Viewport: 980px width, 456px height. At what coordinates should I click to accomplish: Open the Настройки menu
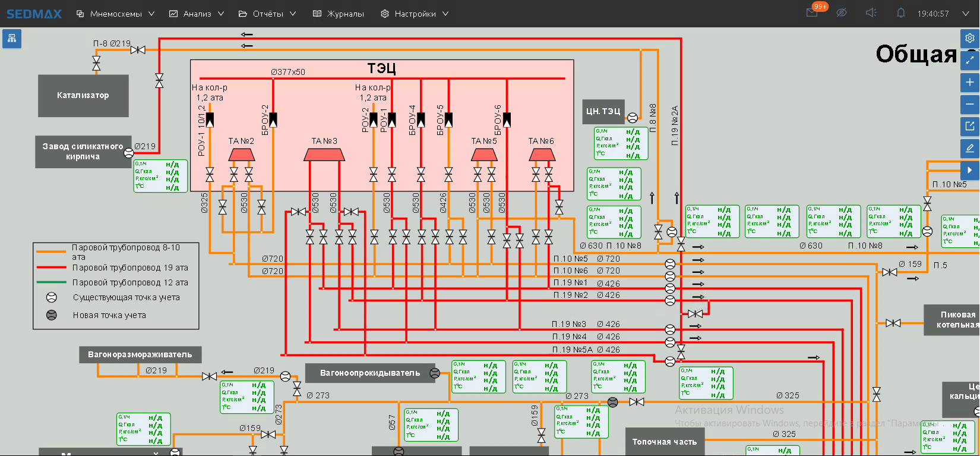pyautogui.click(x=415, y=14)
